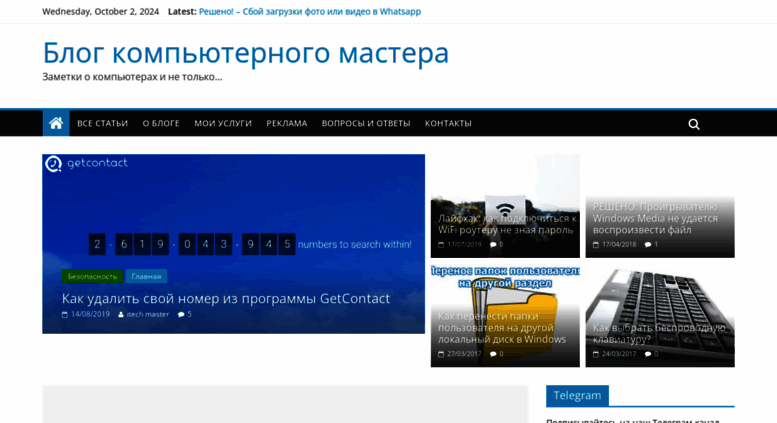Click calendar icon beside 24/03/2017
The height and width of the screenshot is (423, 777).
[x=596, y=354]
